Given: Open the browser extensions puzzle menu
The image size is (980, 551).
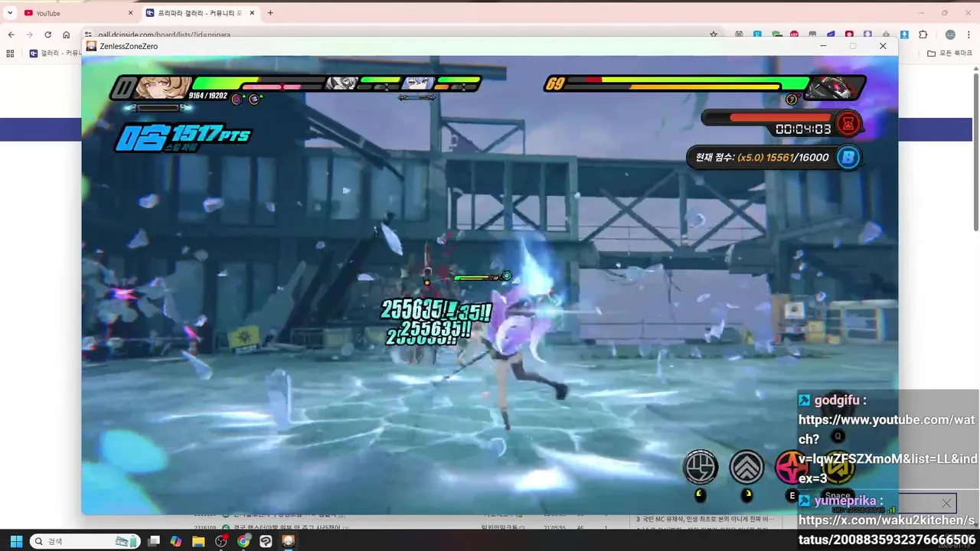Looking at the screenshot, I should [x=923, y=34].
